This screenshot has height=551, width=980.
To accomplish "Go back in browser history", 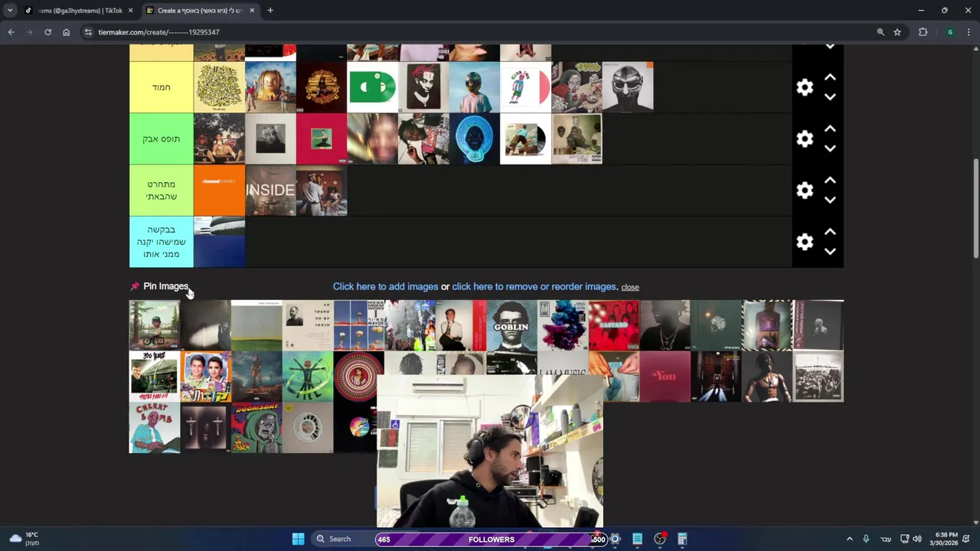I will point(11,32).
